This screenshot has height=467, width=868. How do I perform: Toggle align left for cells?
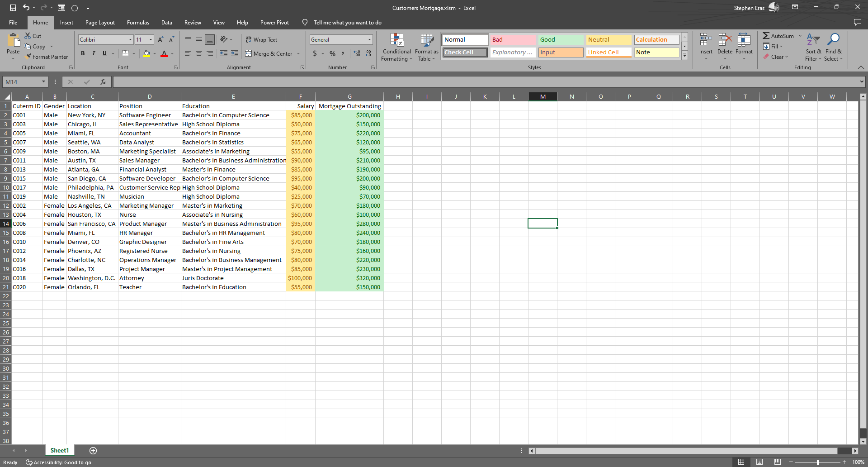click(188, 53)
